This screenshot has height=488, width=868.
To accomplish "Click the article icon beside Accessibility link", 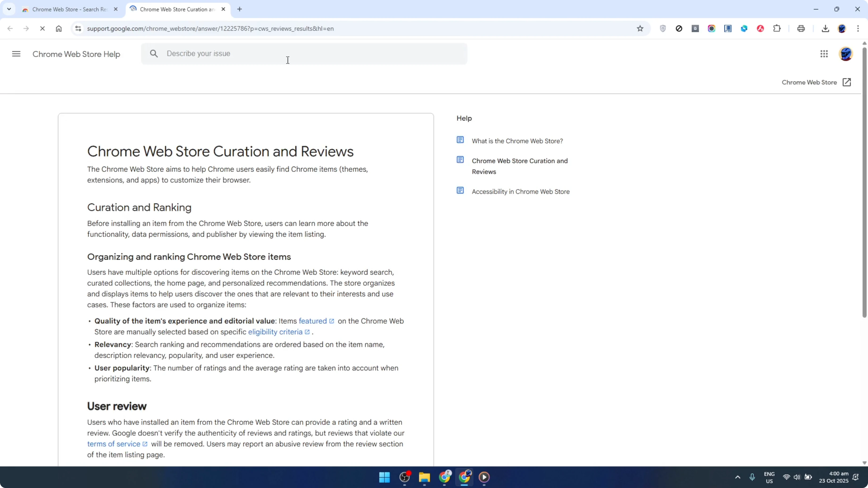I will 461,190.
